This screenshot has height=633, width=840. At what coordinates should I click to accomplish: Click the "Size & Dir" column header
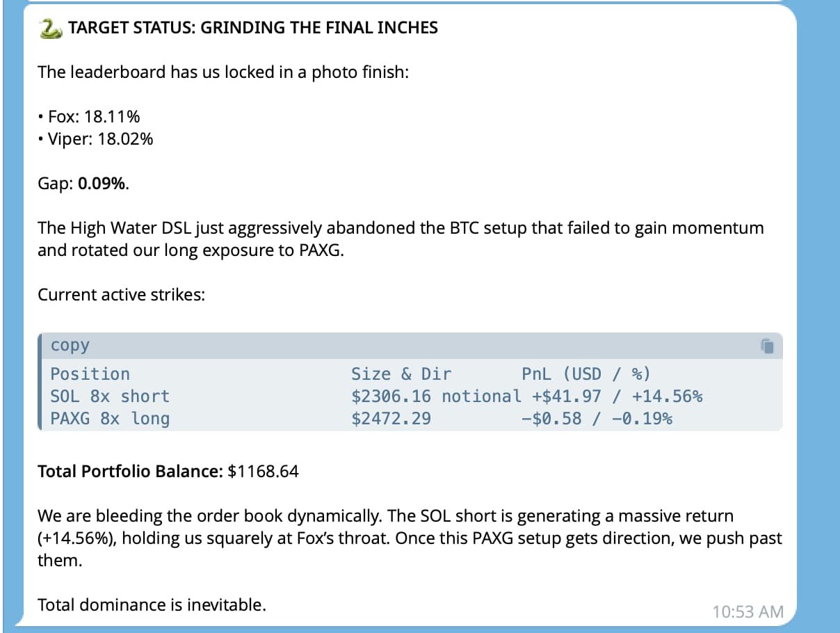pyautogui.click(x=401, y=374)
